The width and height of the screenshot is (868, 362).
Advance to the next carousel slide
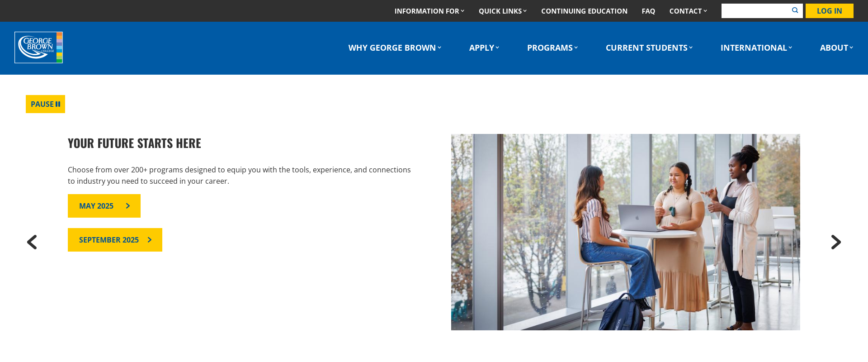click(x=836, y=242)
